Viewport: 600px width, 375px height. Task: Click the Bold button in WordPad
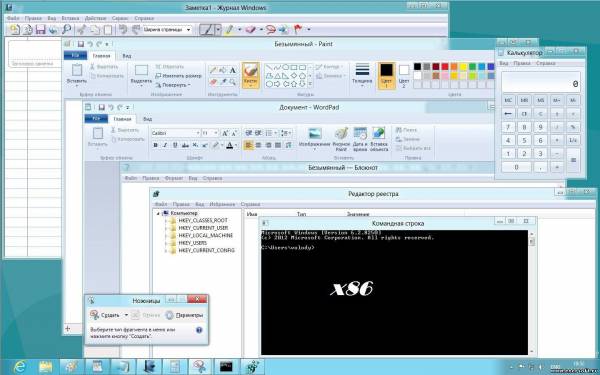155,145
